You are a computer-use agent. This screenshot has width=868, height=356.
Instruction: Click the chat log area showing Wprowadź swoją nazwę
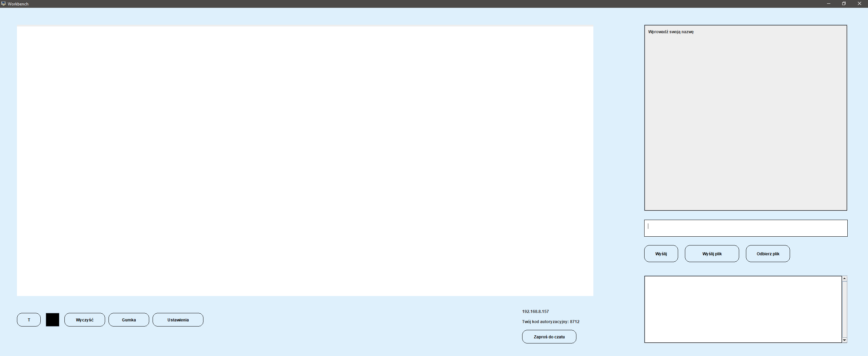click(x=746, y=118)
